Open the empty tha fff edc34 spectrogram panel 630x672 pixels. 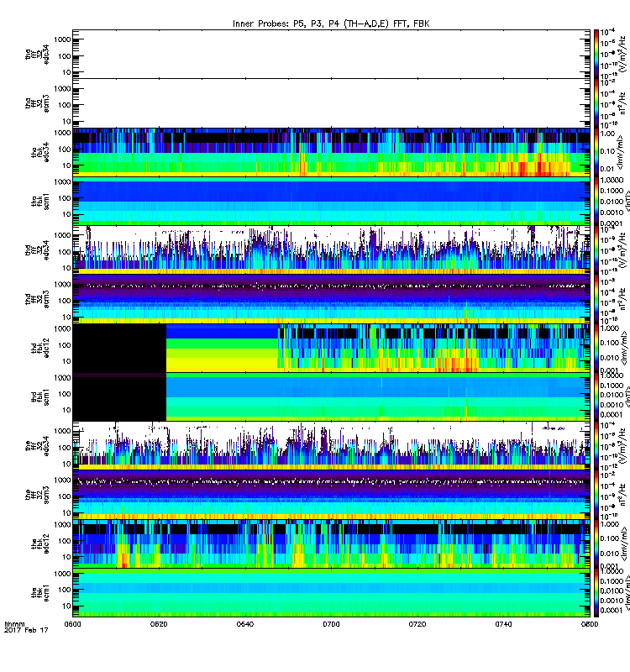click(x=331, y=54)
